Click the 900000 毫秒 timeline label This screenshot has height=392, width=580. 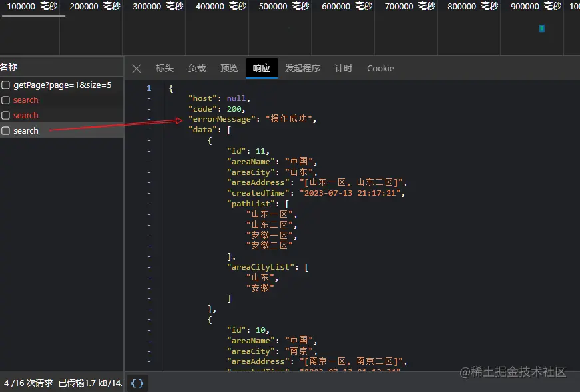(x=536, y=6)
